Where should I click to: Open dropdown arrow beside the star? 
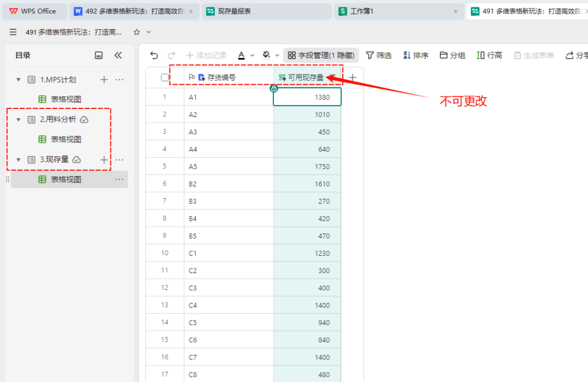pyautogui.click(x=149, y=32)
